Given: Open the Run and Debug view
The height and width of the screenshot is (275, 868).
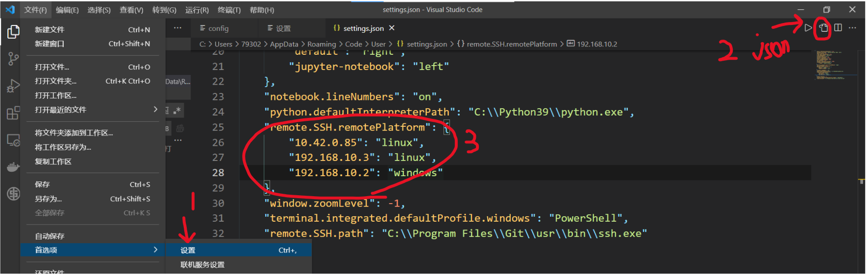Looking at the screenshot, I should [x=13, y=86].
